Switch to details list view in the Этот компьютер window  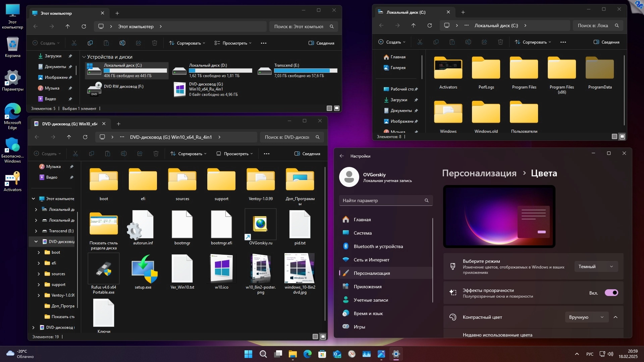pos(329,108)
